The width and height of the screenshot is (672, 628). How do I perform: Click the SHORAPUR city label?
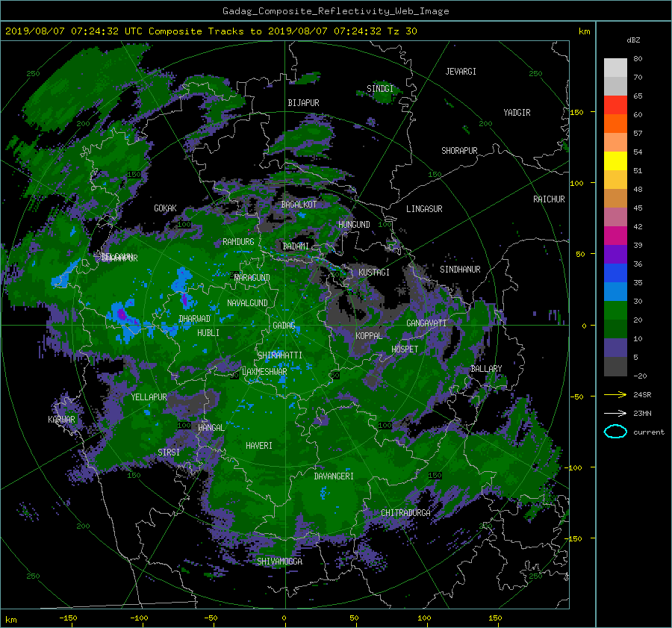[459, 151]
